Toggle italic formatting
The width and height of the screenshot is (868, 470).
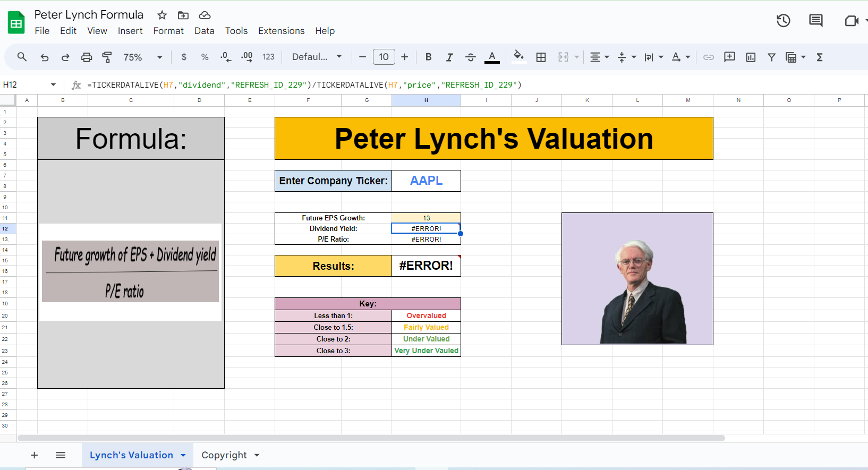pos(449,57)
